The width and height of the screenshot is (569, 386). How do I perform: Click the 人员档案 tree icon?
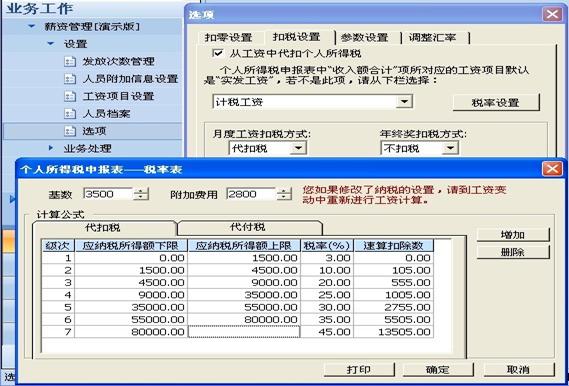[x=70, y=114]
